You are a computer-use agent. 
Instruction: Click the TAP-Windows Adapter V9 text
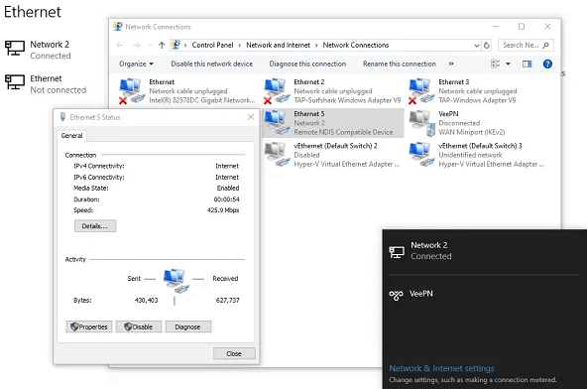pos(477,100)
